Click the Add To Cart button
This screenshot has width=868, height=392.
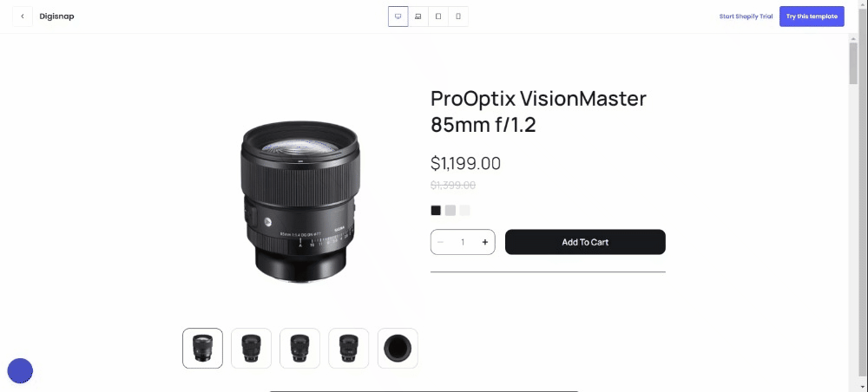(585, 242)
